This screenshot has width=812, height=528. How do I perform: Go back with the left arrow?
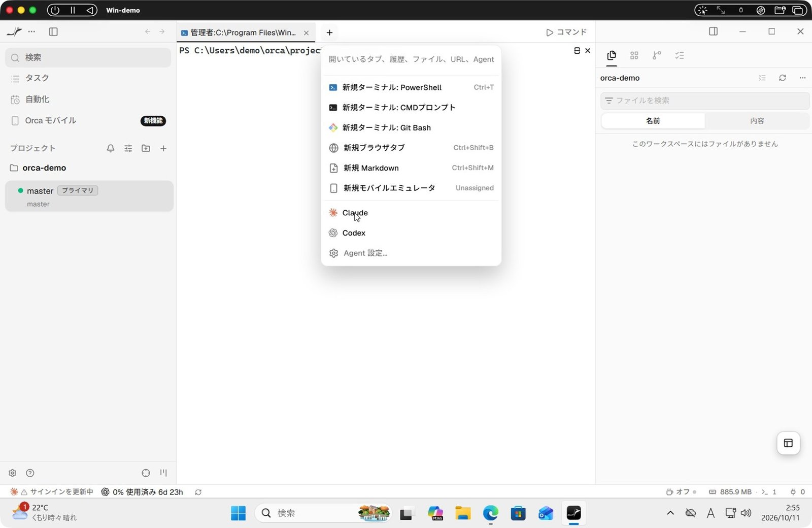[x=148, y=31]
